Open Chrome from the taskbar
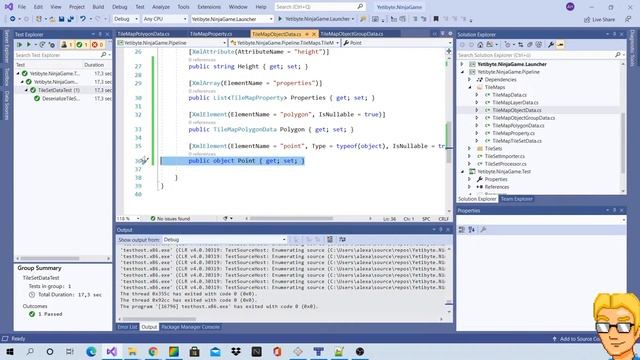This screenshot has height=360, width=640. point(153,351)
